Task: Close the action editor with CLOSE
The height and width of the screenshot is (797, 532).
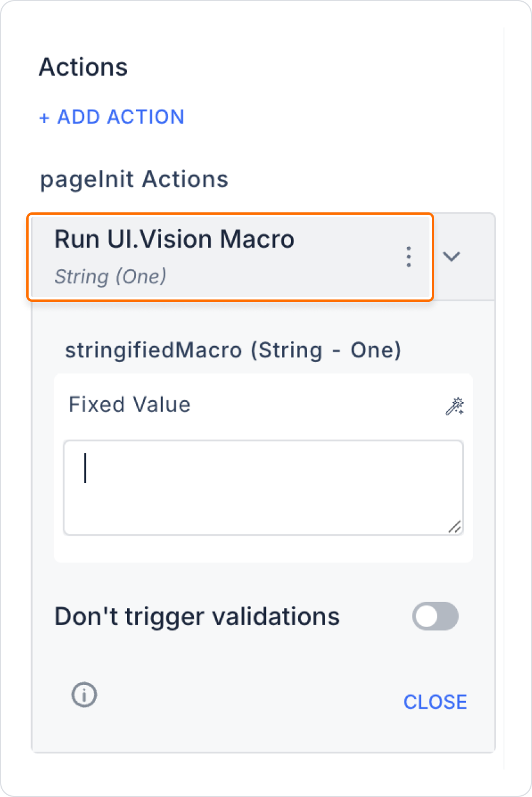Action: coord(435,702)
